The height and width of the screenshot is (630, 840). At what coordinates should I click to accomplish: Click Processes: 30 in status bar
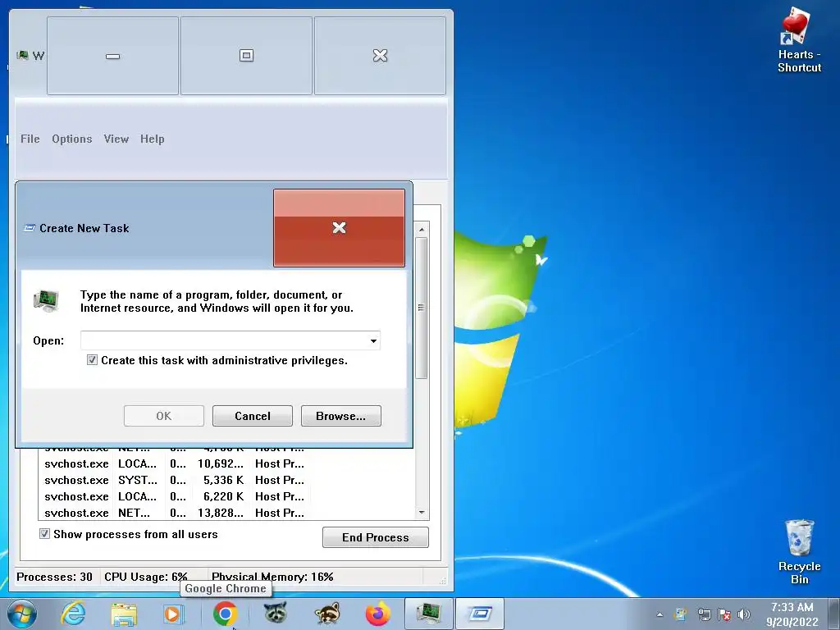[54, 577]
